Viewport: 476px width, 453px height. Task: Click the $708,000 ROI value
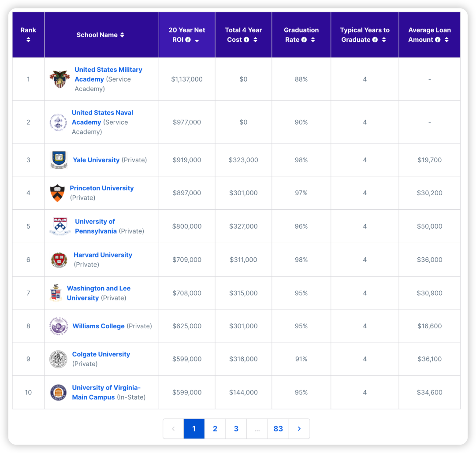187,293
